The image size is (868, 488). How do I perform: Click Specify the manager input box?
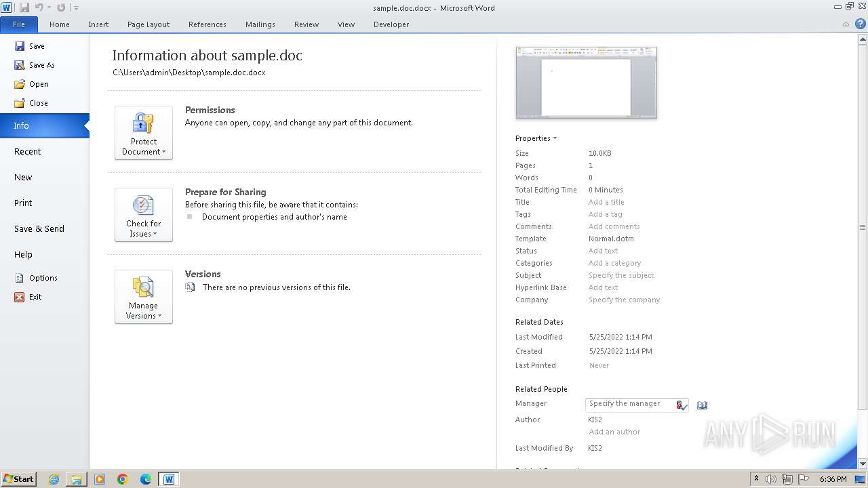637,405
